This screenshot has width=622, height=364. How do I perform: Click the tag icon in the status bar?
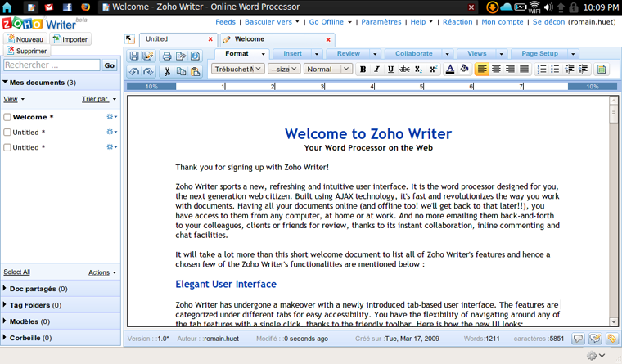coord(611,338)
